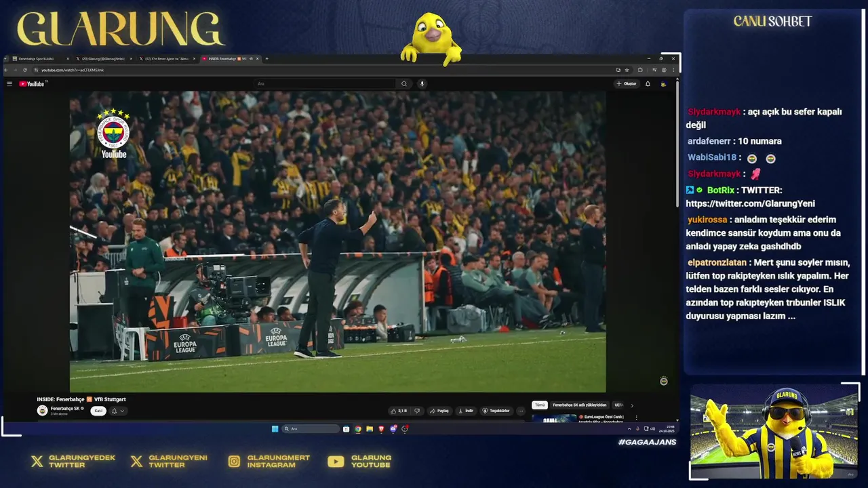Reload the page in the browser
The image size is (868, 488).
click(25, 70)
